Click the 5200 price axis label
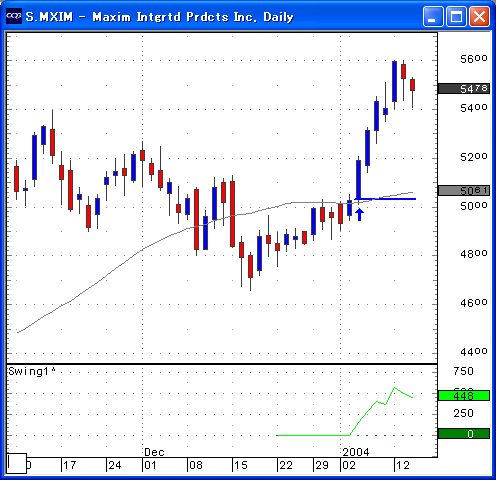The width and height of the screenshot is (496, 480). coord(474,157)
